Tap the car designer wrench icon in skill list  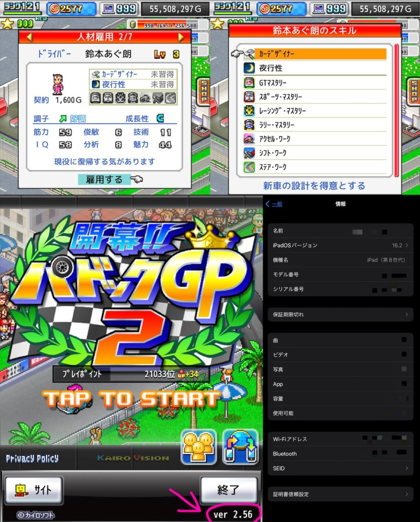pos(249,53)
